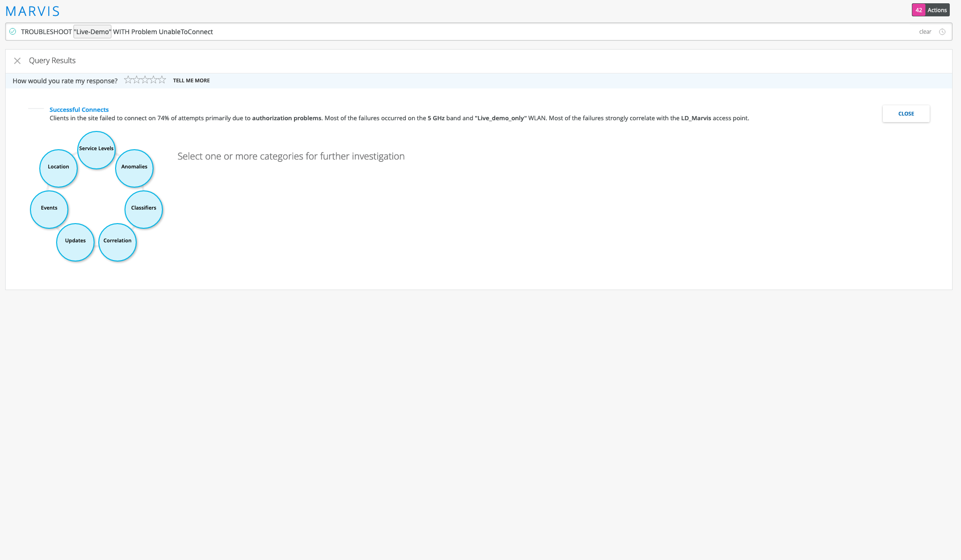Rate the response five stars
Image resolution: width=961 pixels, height=560 pixels.
pos(162,80)
